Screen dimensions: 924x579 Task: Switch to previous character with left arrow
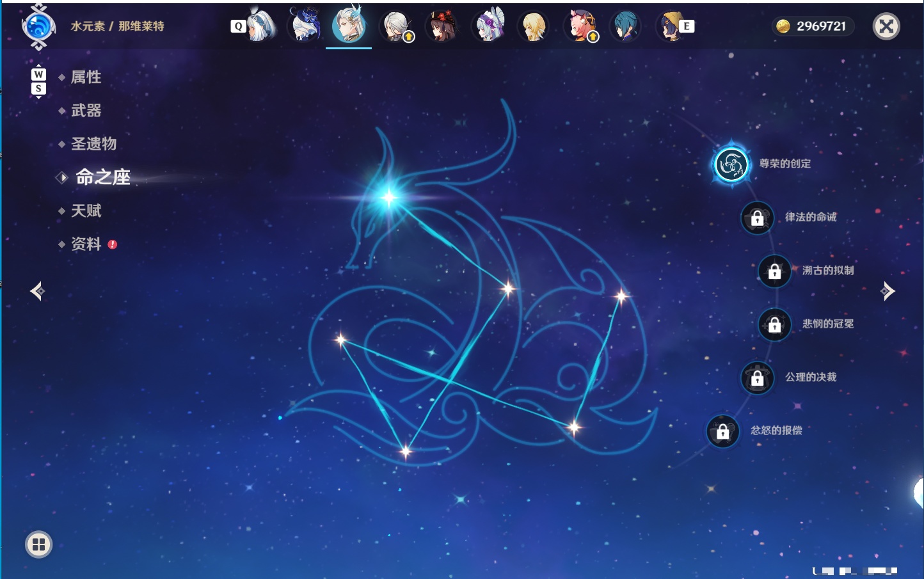point(38,291)
